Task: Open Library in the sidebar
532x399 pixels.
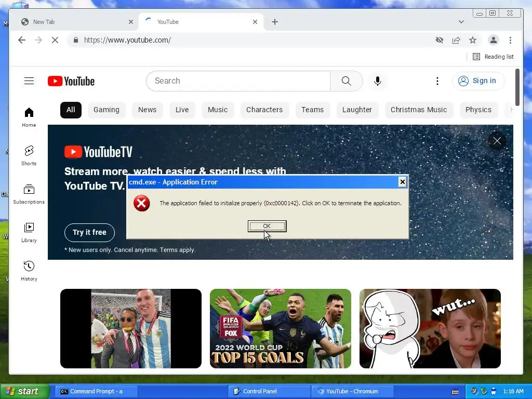Action: pyautogui.click(x=29, y=232)
